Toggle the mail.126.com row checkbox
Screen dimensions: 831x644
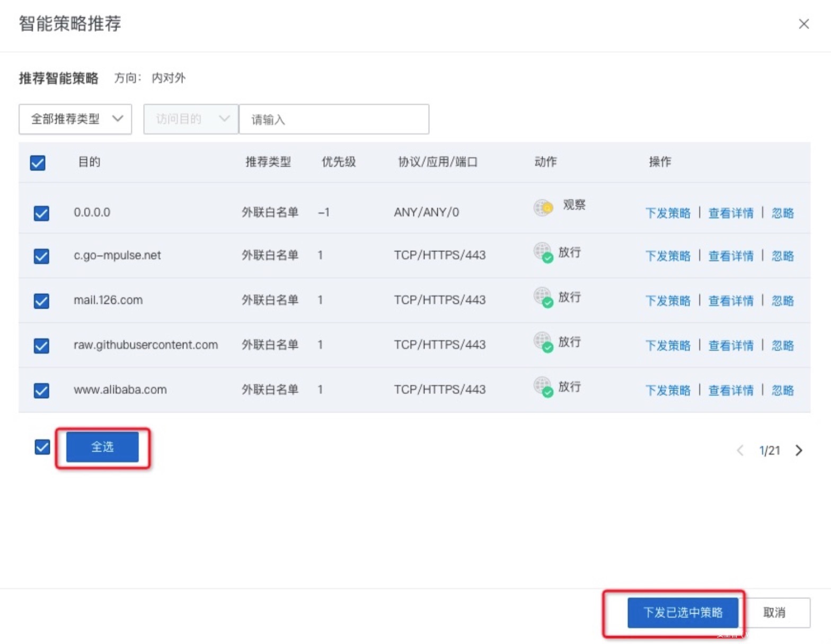pos(41,301)
